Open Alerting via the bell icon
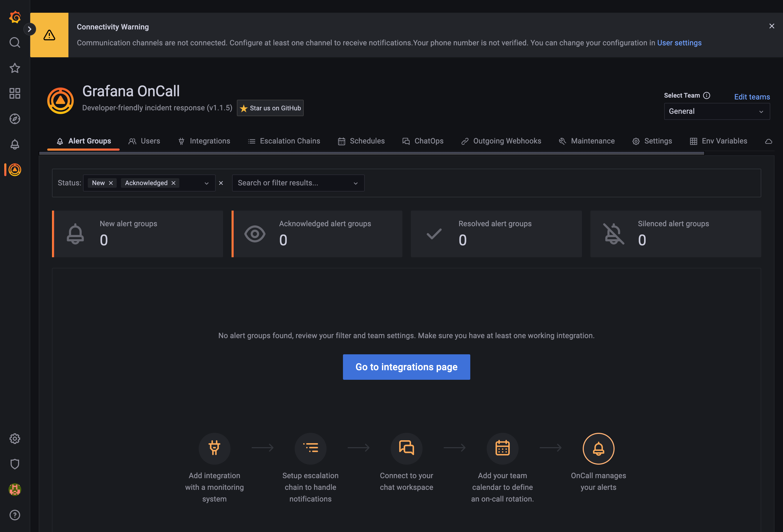 (15, 144)
